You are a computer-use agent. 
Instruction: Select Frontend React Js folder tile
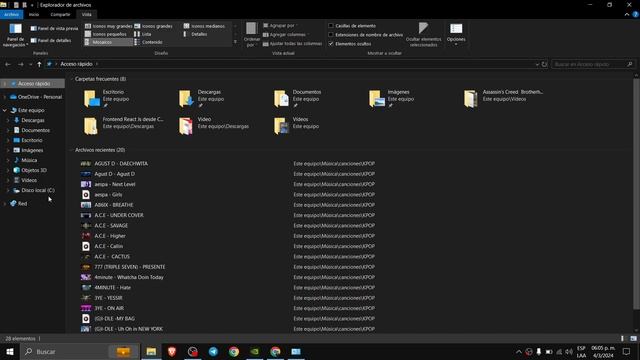point(123,125)
